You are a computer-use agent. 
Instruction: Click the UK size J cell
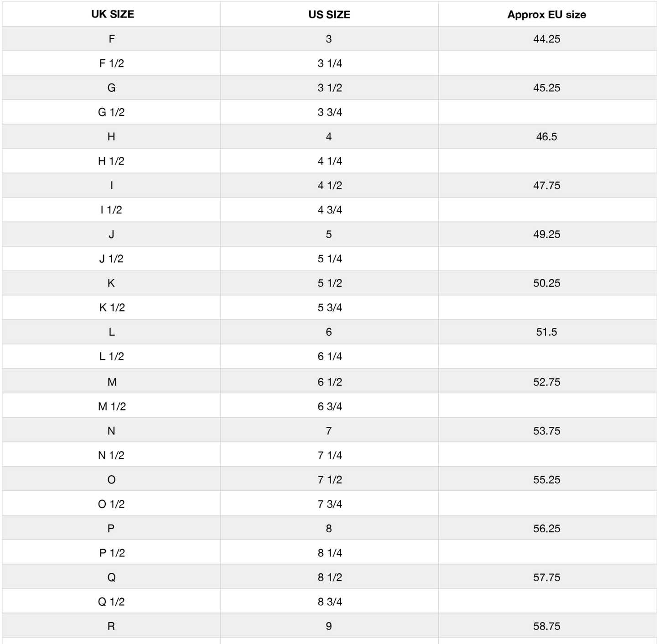click(111, 234)
